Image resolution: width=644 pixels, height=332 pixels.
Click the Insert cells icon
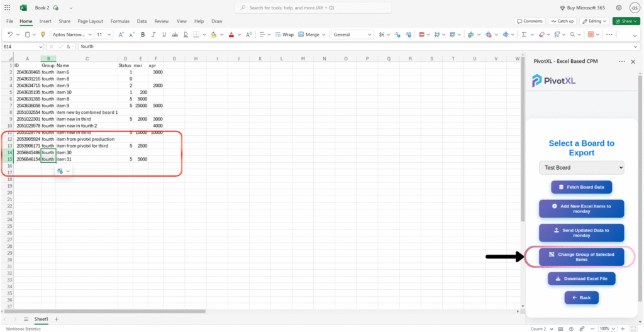tap(471, 35)
